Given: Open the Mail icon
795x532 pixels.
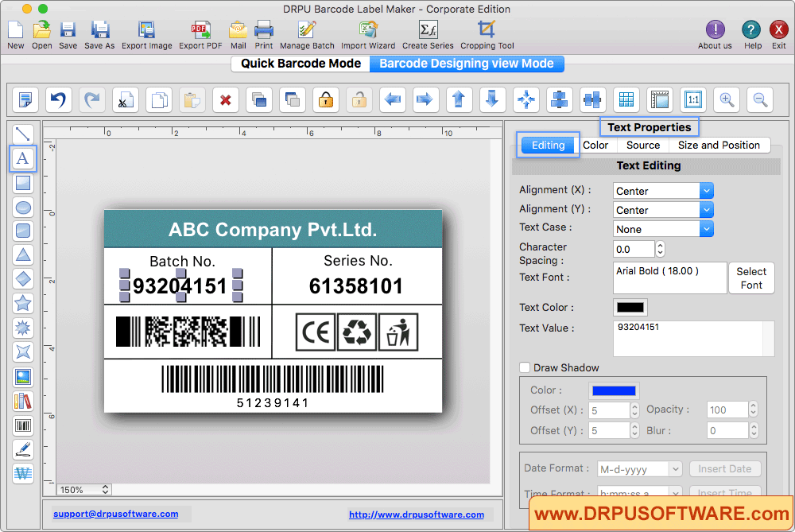Looking at the screenshot, I should pyautogui.click(x=238, y=30).
